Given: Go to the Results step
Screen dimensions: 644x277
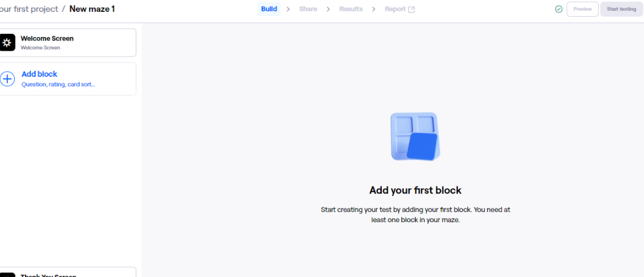Looking at the screenshot, I should pyautogui.click(x=351, y=9).
